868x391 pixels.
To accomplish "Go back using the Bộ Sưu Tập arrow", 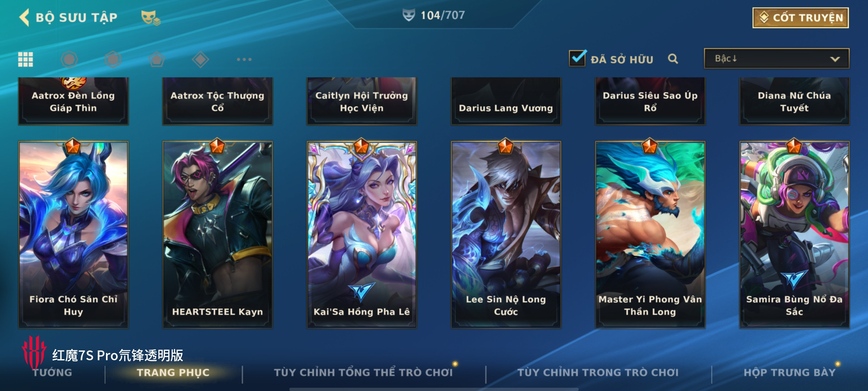I will point(24,17).
